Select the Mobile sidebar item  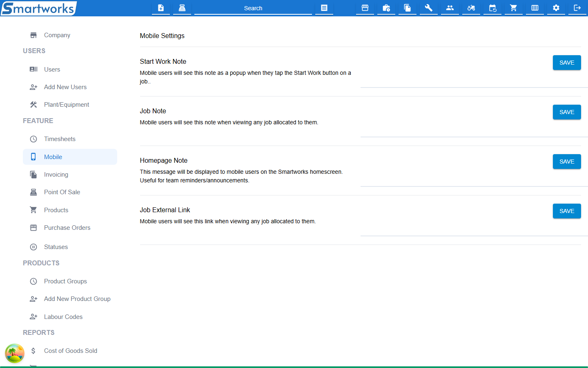click(x=70, y=157)
